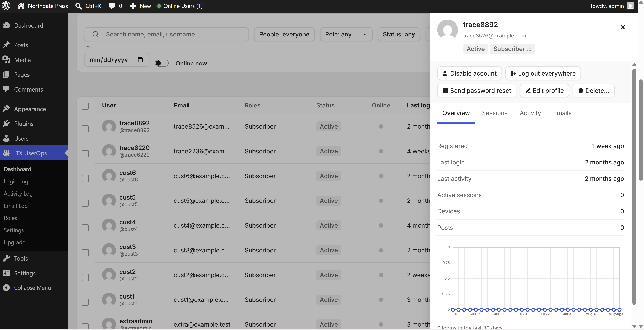Switch to the Sessions tab
This screenshot has width=644, height=330.
pos(494,113)
